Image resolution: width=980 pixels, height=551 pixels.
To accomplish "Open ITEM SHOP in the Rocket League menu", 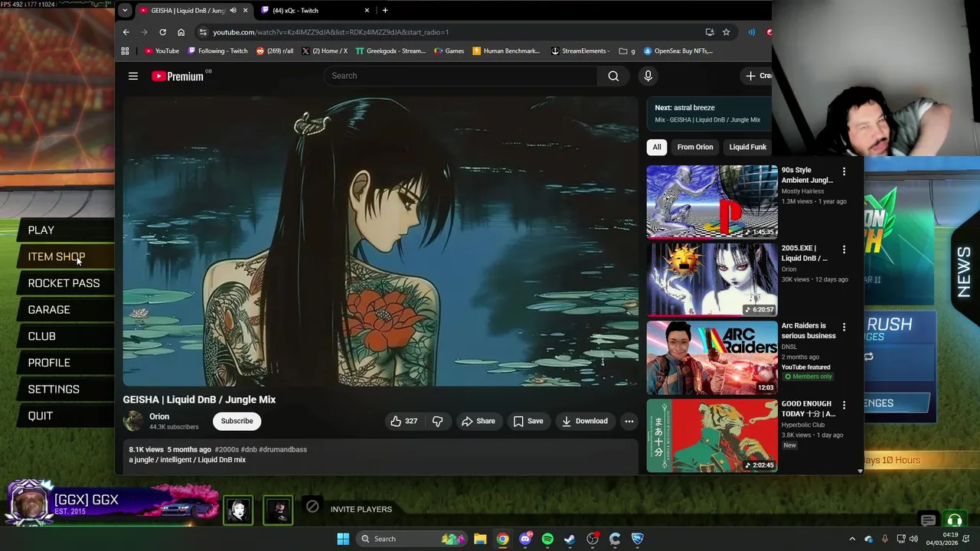I will point(57,257).
